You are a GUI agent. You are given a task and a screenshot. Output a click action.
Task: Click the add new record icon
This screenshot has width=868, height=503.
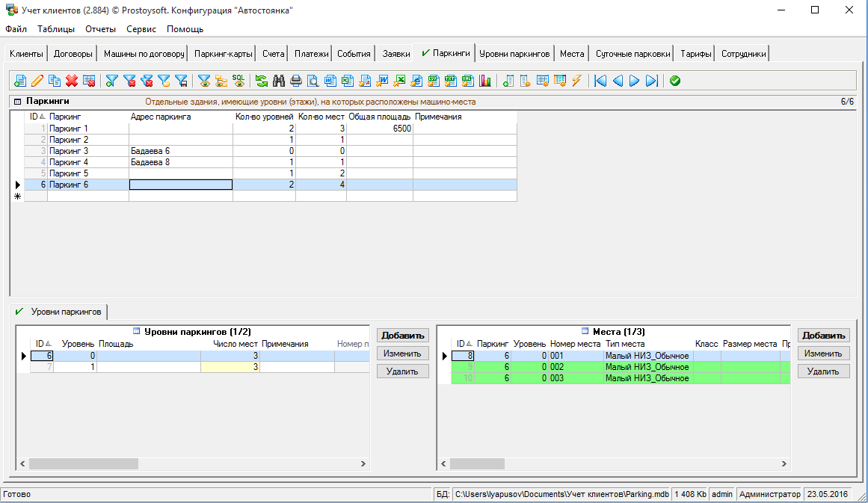[x=20, y=81]
